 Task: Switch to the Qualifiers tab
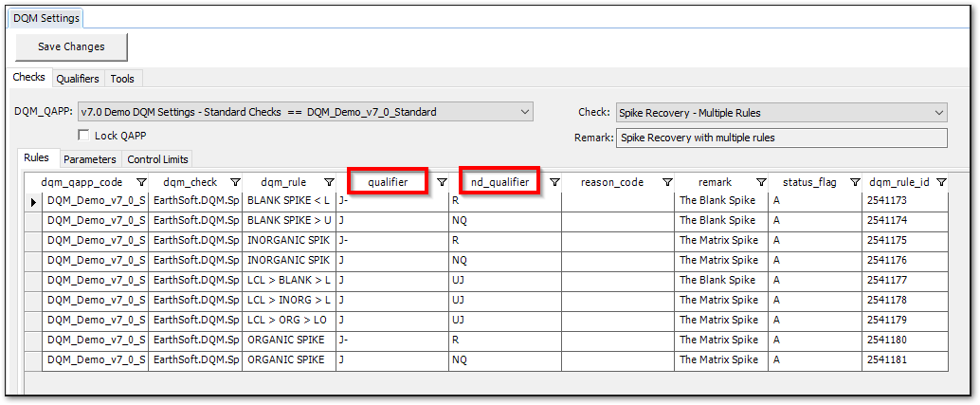77,79
